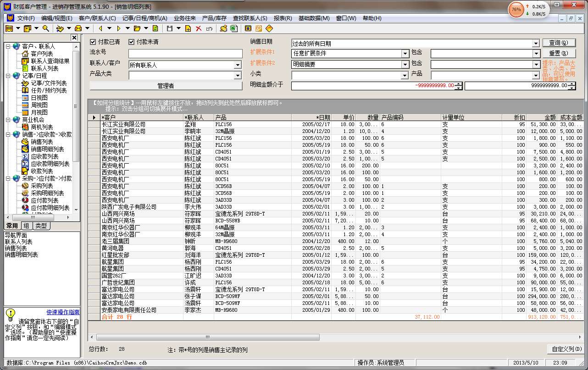This screenshot has height=370, width=588.
Task: Click the Excel export toolbar icon
Action: (233, 28)
